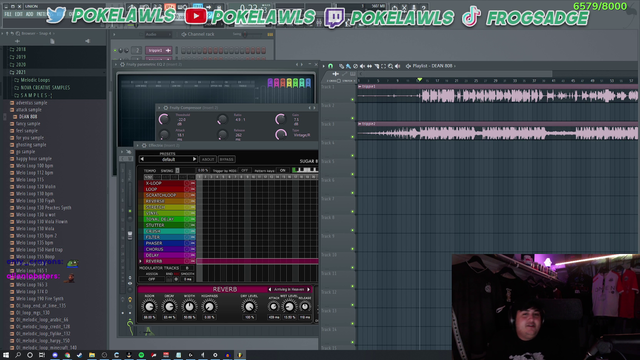
Task: Select the delete tool in playlist toolbar
Action: (356, 66)
